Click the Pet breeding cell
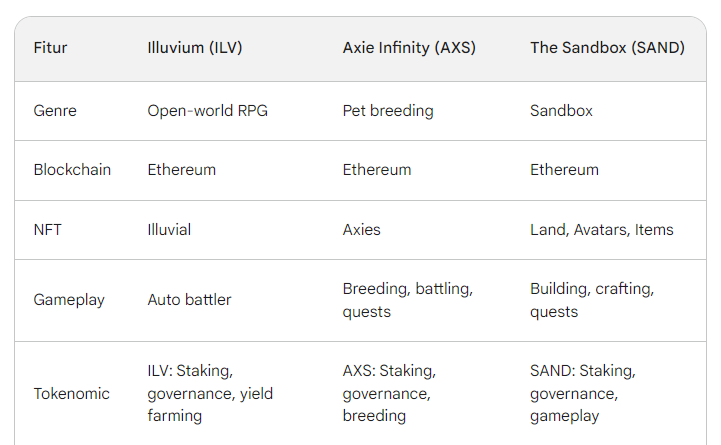721x445 pixels. tap(388, 111)
